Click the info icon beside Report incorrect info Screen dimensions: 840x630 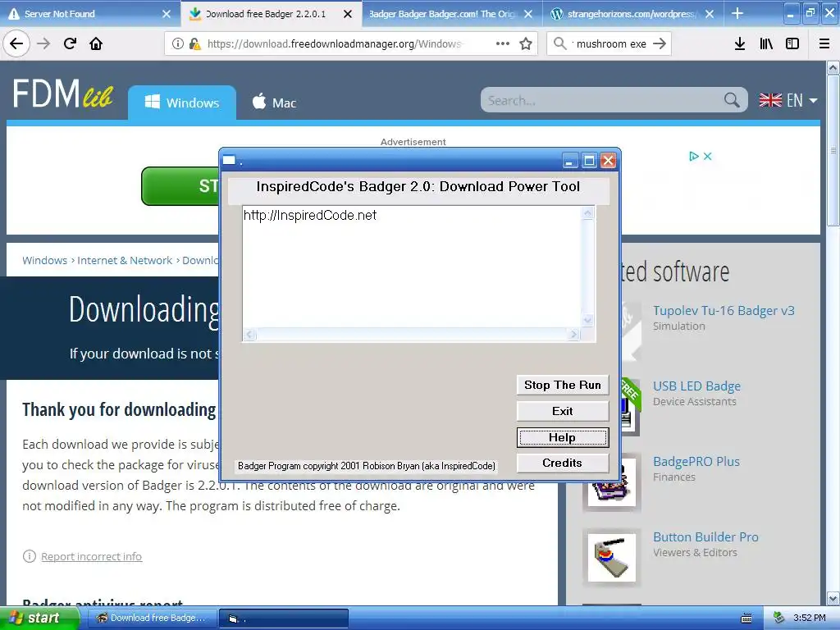click(x=29, y=556)
